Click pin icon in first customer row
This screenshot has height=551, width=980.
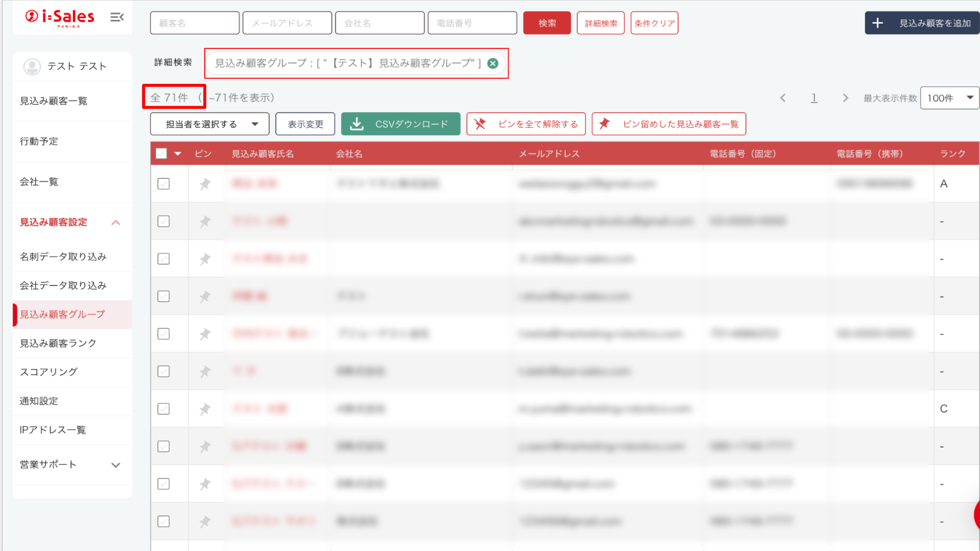coord(205,184)
